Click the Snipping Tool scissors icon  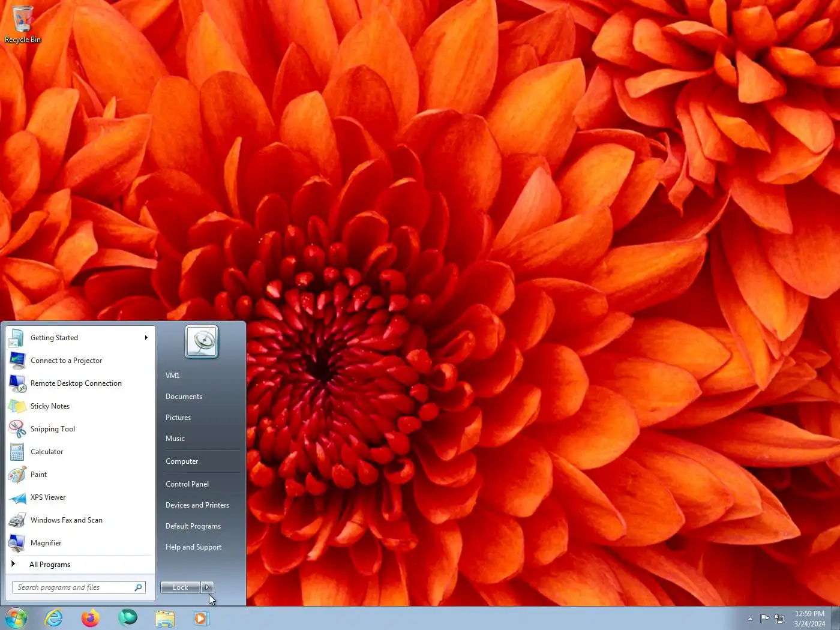(17, 429)
